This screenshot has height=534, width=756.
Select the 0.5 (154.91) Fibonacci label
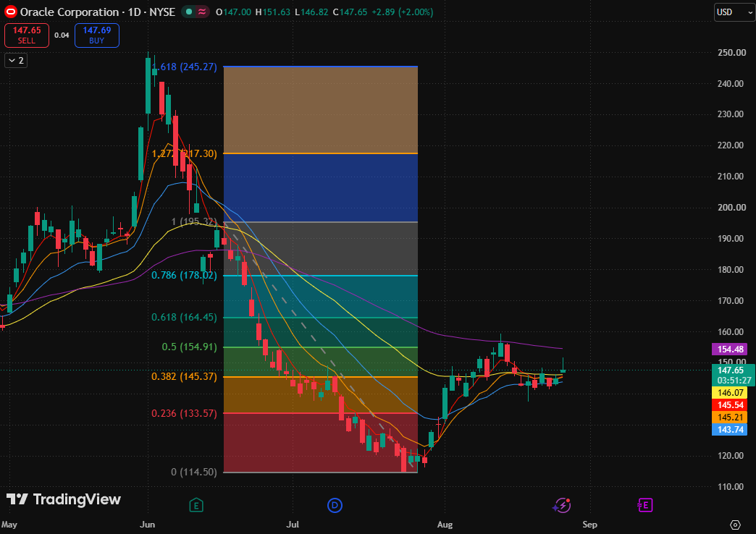coord(189,347)
